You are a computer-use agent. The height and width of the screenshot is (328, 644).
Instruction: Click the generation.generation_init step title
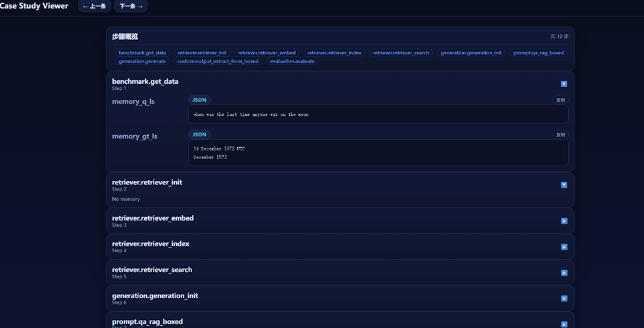click(x=155, y=295)
